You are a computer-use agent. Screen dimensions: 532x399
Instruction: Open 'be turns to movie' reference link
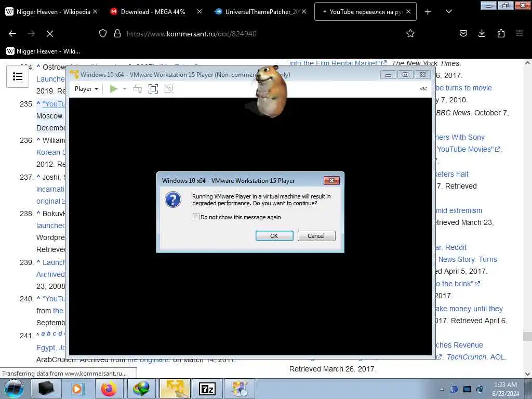point(464,88)
